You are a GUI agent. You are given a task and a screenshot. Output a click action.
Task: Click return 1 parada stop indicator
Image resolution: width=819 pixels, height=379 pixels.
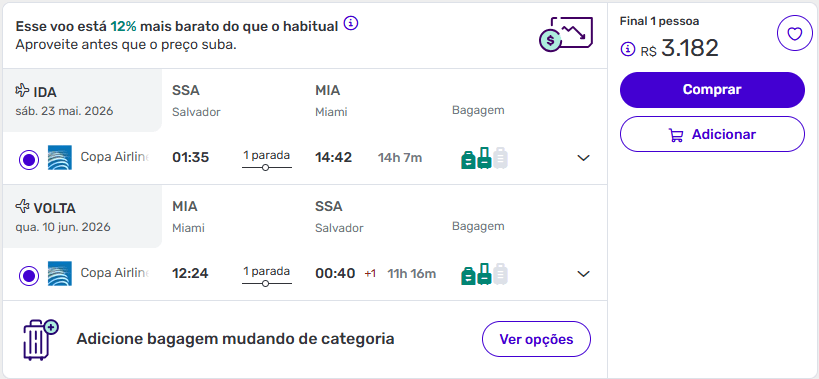[x=266, y=276]
